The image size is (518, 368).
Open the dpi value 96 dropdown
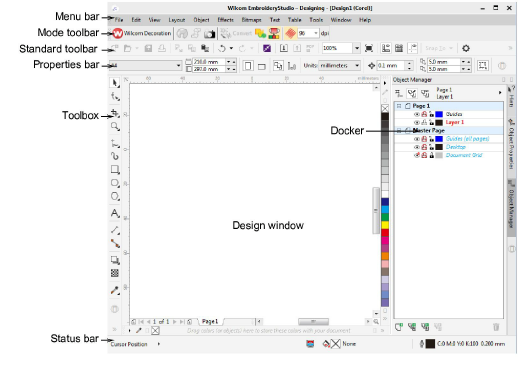pos(316,33)
